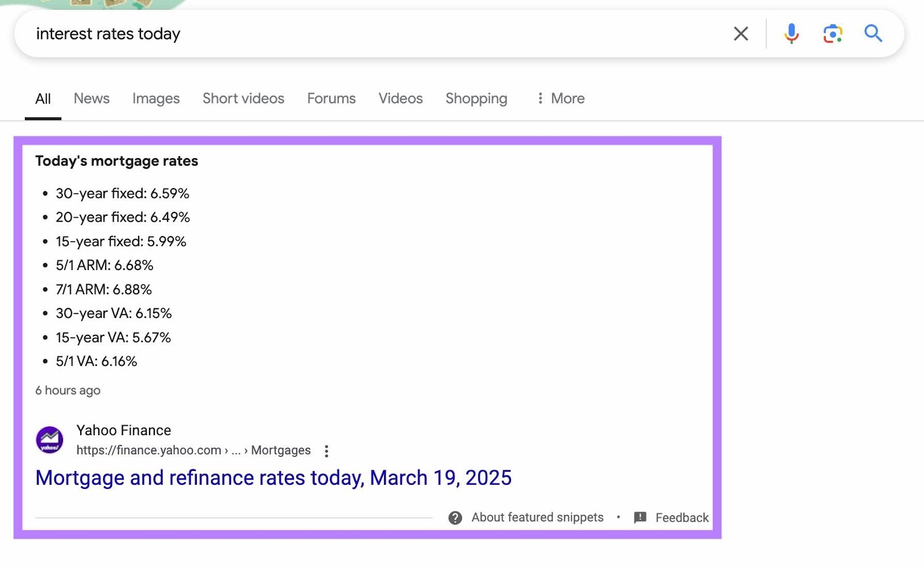Click the question mark beside About featured snippets

point(456,518)
